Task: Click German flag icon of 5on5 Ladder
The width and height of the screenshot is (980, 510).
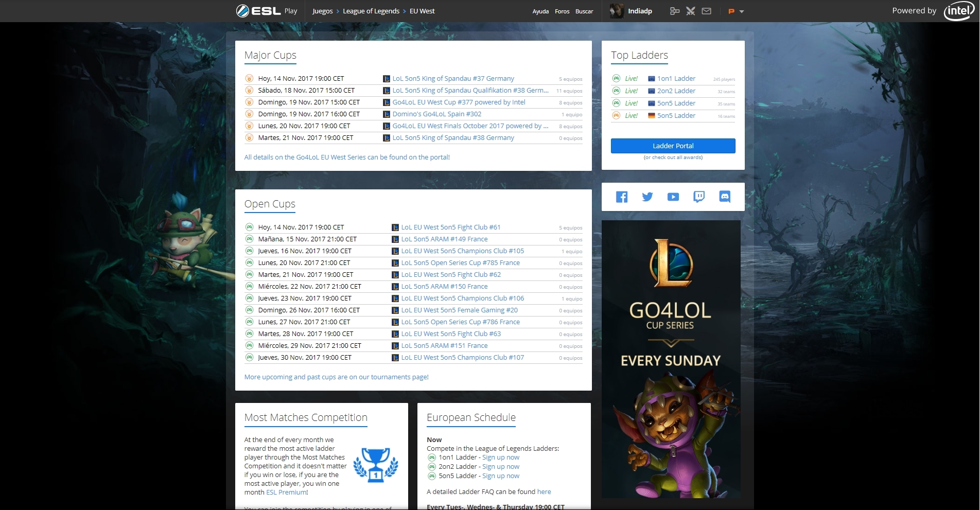Action: [652, 116]
